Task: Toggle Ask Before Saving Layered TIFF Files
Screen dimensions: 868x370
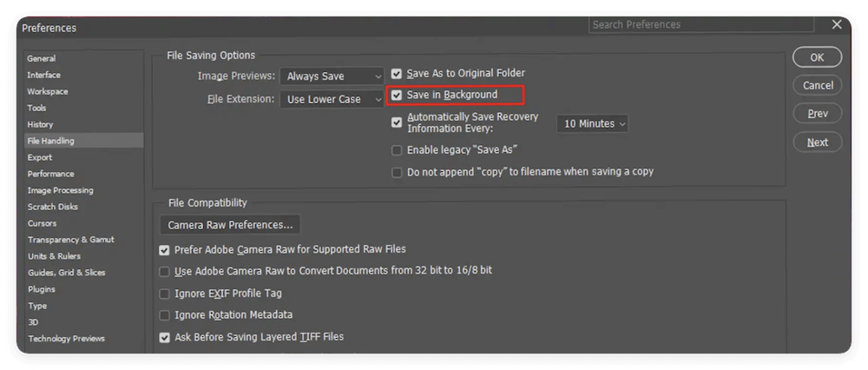Action: click(x=164, y=337)
